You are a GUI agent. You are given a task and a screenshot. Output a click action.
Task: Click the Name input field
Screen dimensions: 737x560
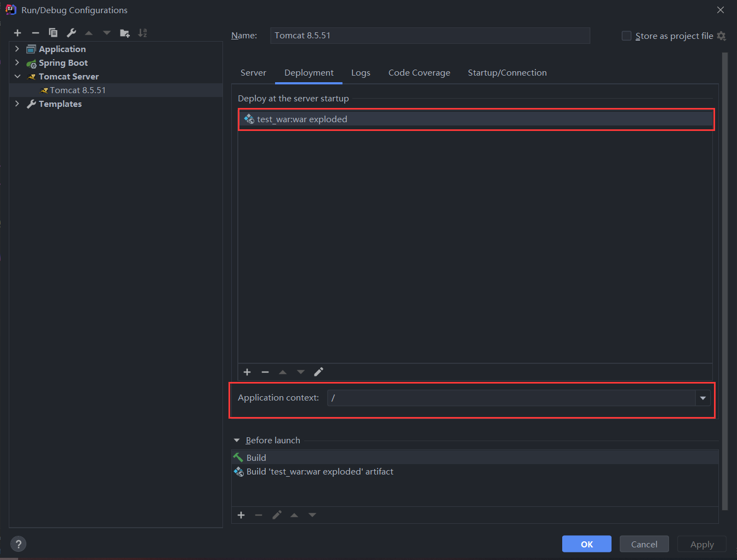[430, 36]
